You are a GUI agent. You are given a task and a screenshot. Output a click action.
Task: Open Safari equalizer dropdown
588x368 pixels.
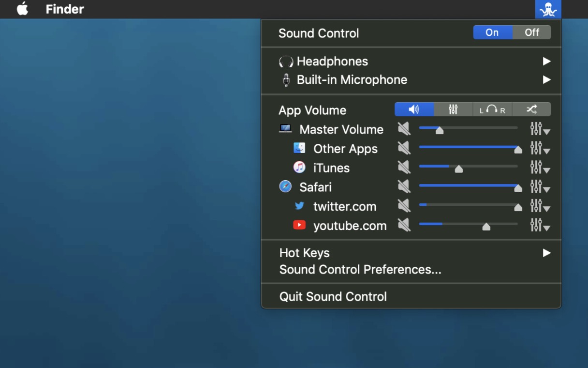point(540,186)
